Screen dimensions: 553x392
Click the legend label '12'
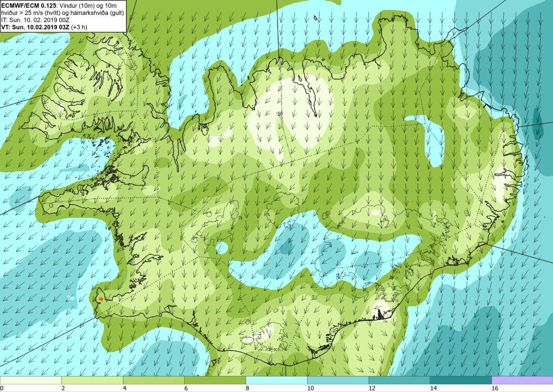coord(372,389)
